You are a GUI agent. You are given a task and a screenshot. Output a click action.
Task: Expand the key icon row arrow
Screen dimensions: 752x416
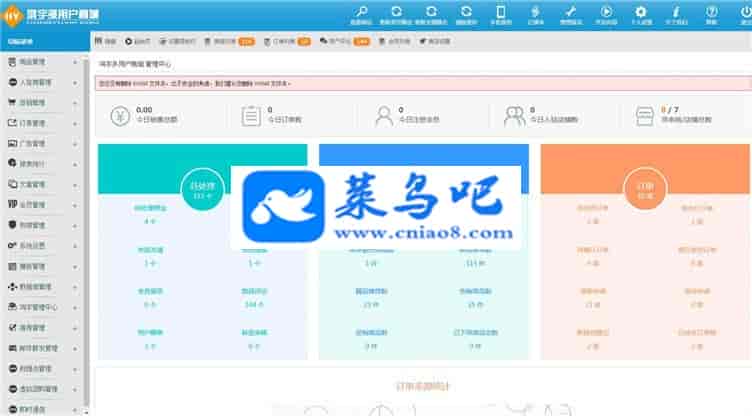75,246
